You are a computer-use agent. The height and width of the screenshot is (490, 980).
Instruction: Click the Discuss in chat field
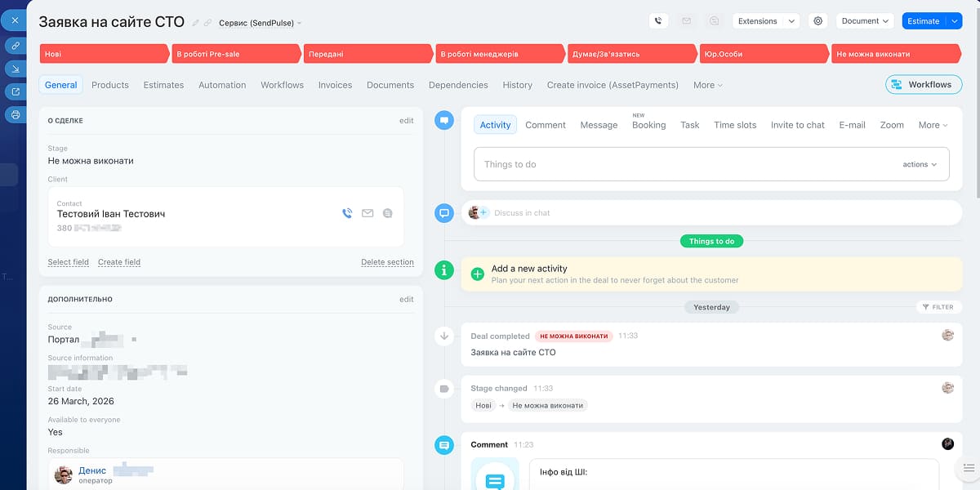(711, 212)
